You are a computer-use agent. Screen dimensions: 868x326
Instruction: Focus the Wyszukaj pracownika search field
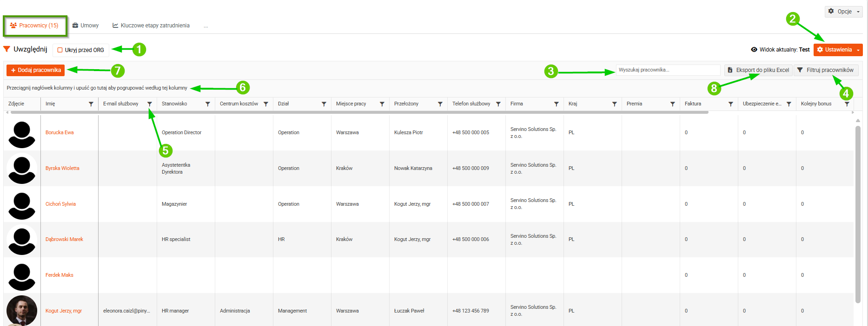coord(668,70)
